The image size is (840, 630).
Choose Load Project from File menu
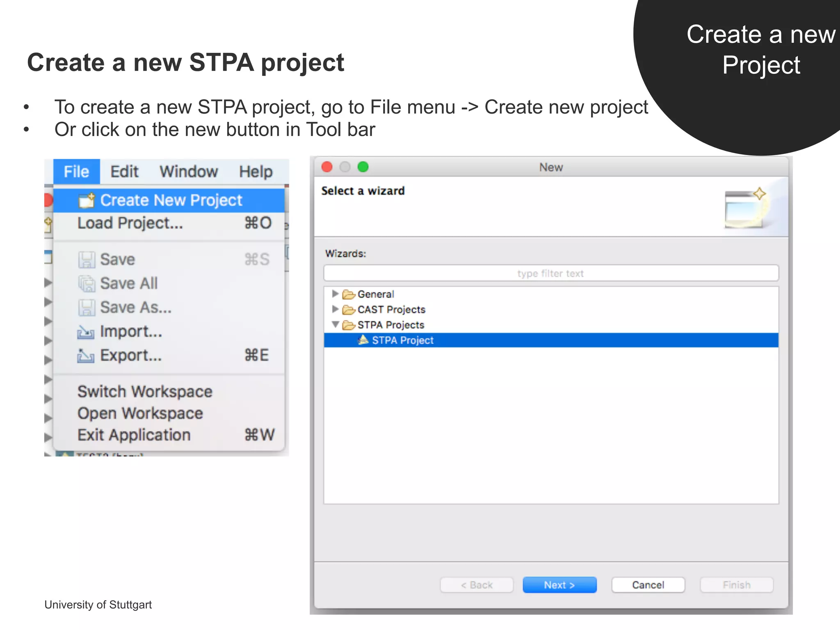130,223
